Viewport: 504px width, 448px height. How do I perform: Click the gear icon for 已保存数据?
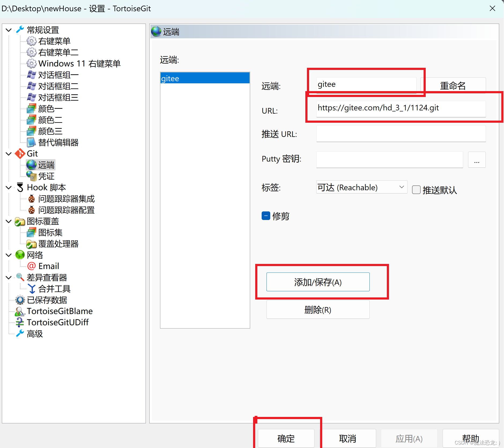pyautogui.click(x=20, y=300)
